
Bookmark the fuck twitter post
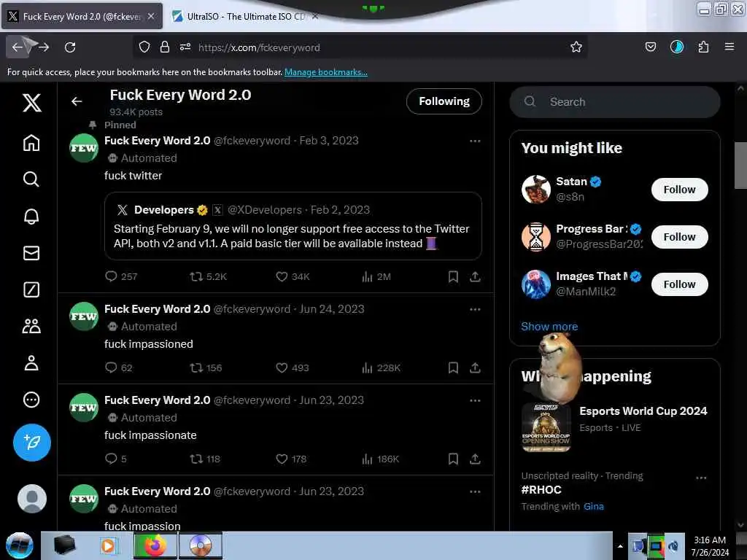click(453, 276)
